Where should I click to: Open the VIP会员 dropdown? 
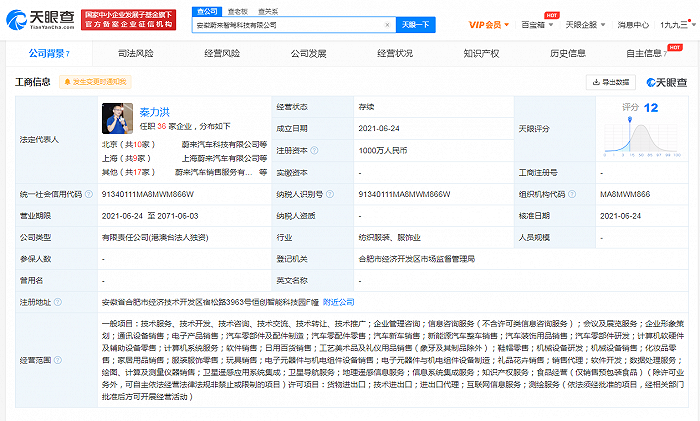tap(489, 25)
